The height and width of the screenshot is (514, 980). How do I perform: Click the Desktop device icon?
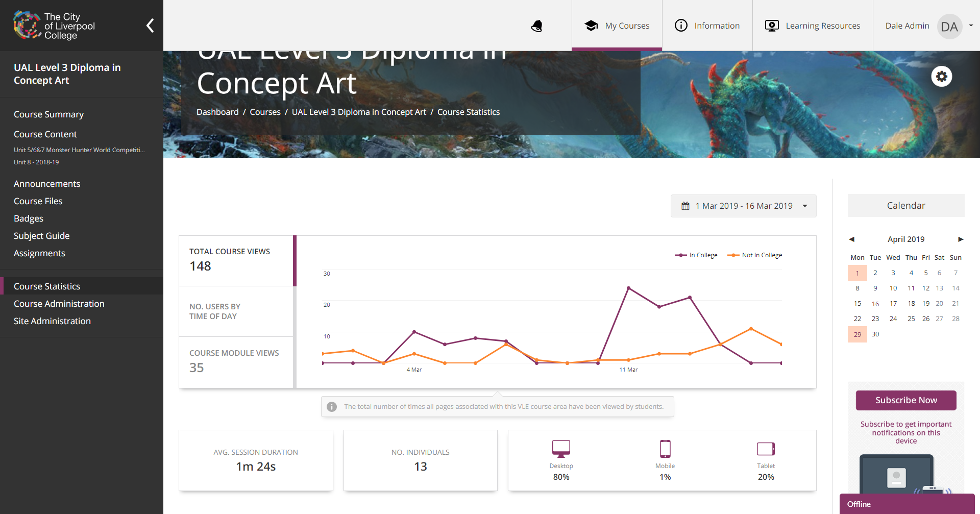tap(561, 449)
